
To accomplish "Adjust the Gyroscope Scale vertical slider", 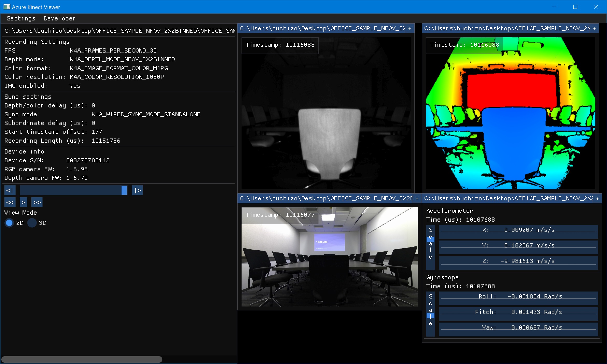I will pyautogui.click(x=430, y=314).
